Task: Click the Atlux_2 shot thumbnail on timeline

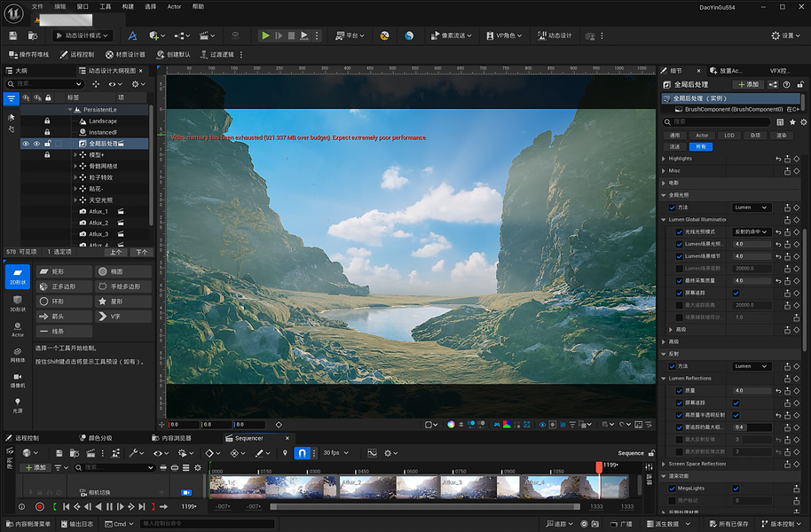Action: [367, 487]
